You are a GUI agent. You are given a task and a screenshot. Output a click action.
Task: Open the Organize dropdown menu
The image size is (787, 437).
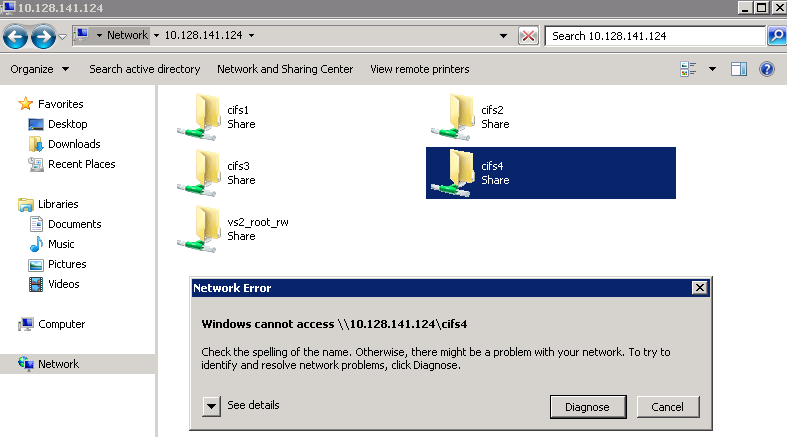tap(40, 69)
